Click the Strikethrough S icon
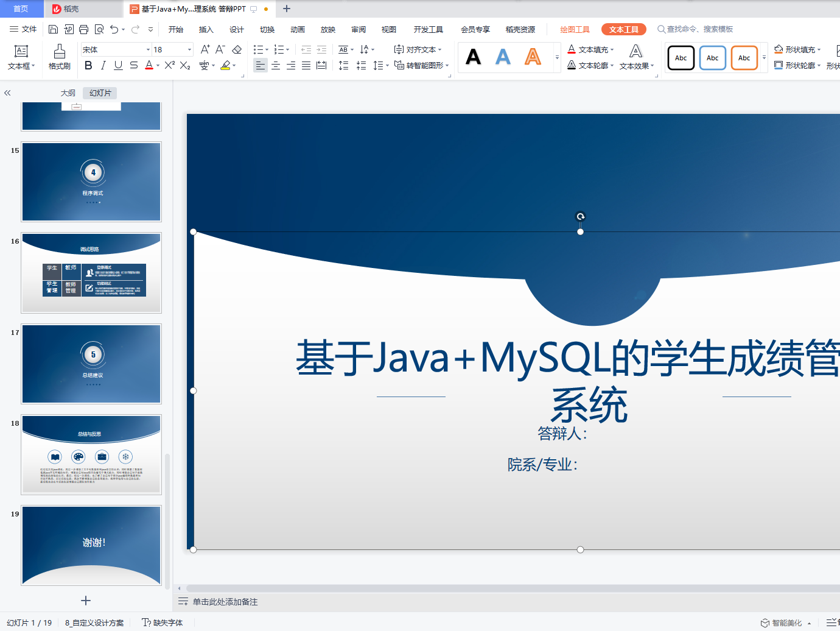 coord(134,65)
